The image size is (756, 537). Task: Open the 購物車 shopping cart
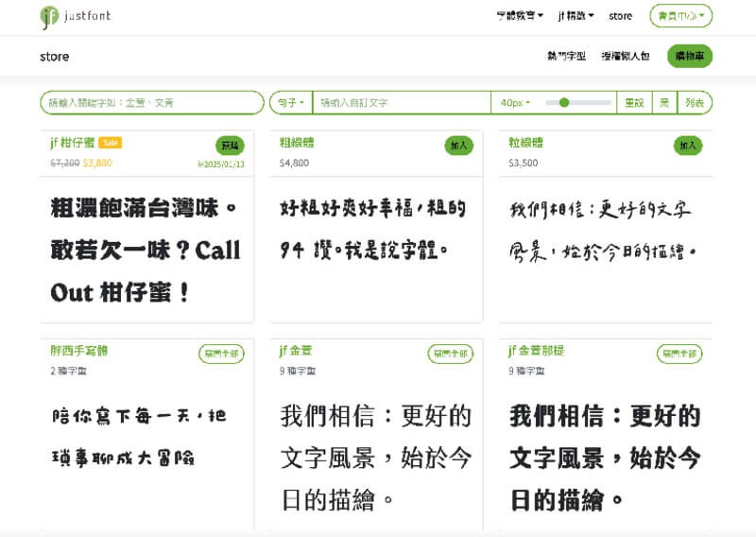pyautogui.click(x=689, y=57)
